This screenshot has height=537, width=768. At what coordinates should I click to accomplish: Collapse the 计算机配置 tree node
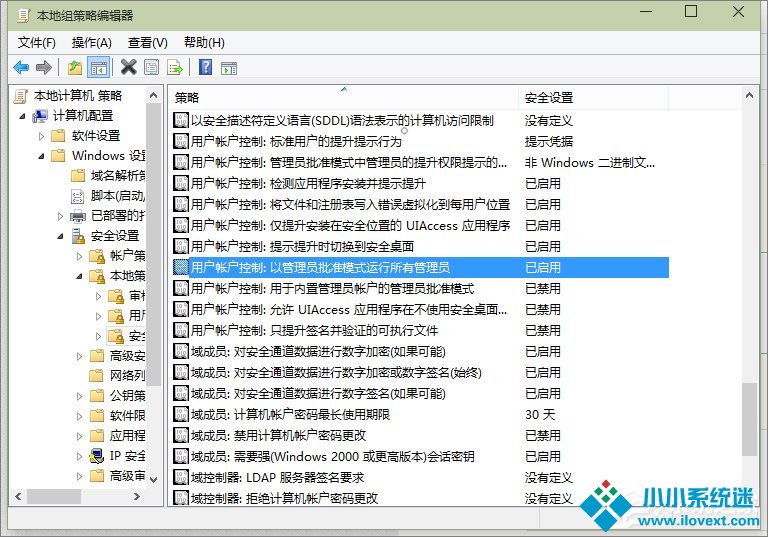coord(22,116)
